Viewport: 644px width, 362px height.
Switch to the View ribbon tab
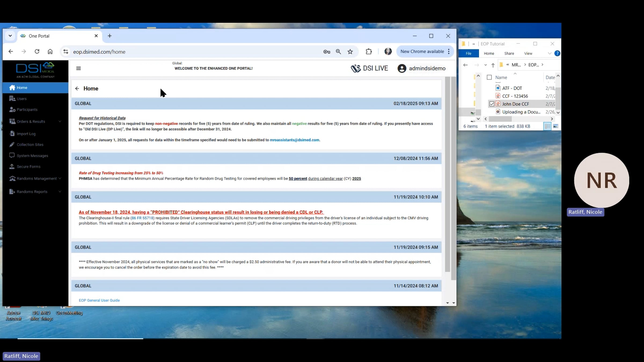click(528, 53)
